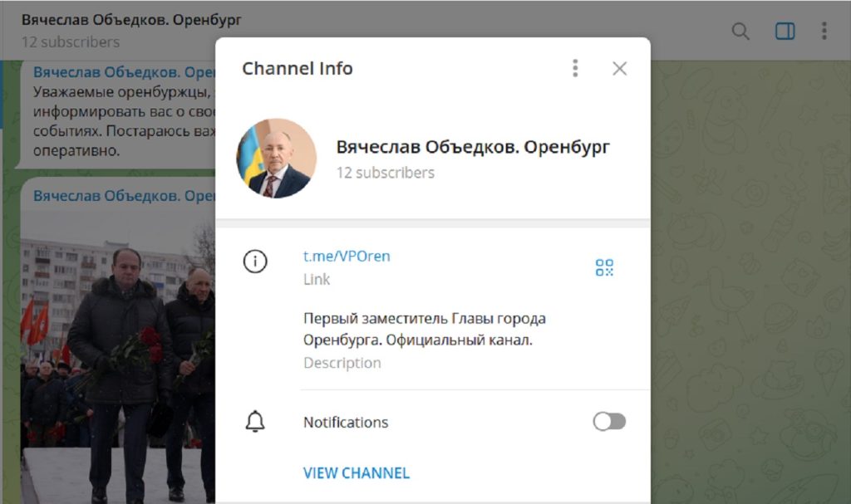
Task: Open the header three-dot menu
Action: point(824,32)
